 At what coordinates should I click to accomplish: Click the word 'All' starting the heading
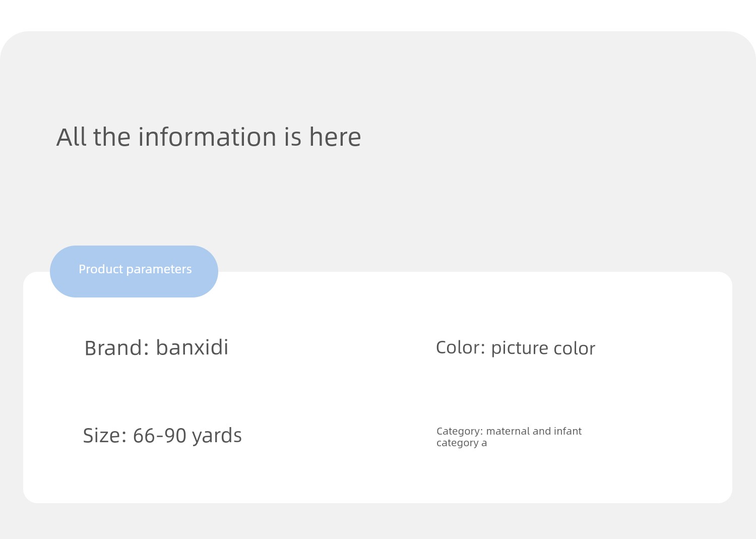pyautogui.click(x=71, y=137)
